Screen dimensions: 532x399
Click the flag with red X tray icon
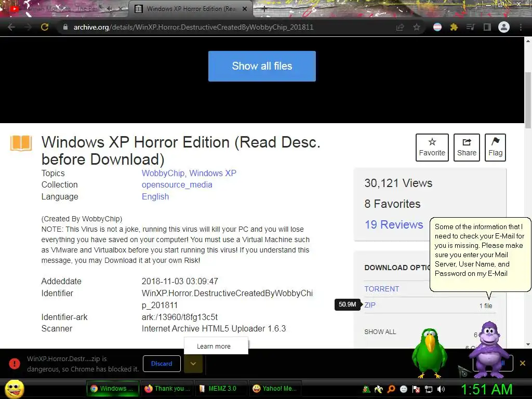(416, 389)
